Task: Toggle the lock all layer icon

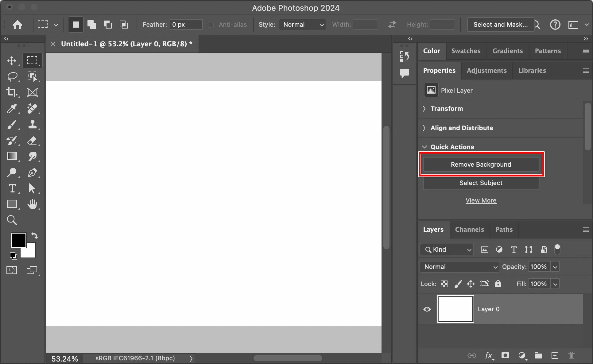Action: [498, 284]
